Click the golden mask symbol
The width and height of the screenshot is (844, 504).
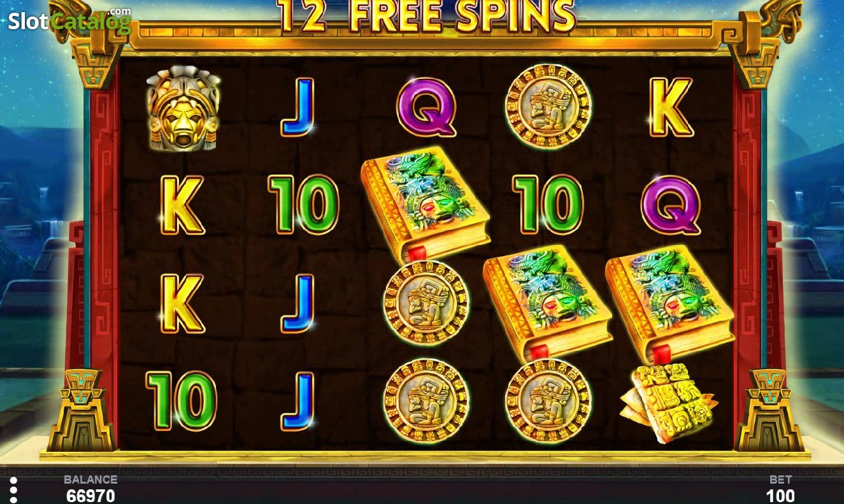click(x=183, y=109)
